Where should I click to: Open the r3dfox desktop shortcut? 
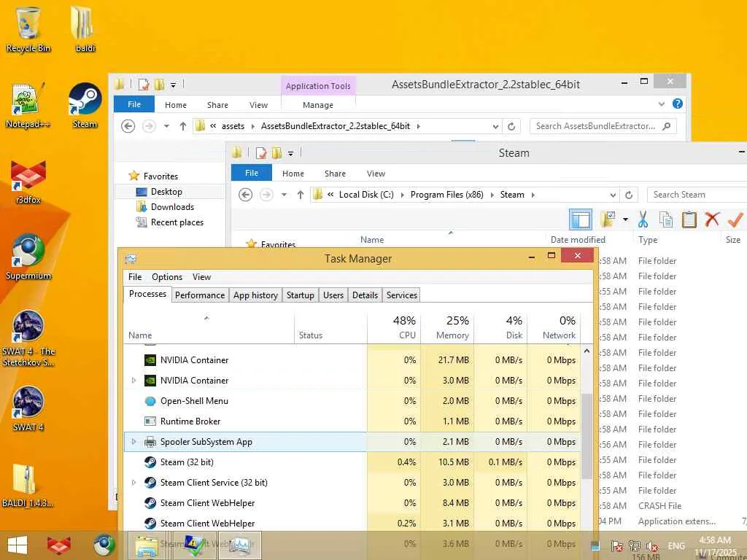pyautogui.click(x=28, y=182)
